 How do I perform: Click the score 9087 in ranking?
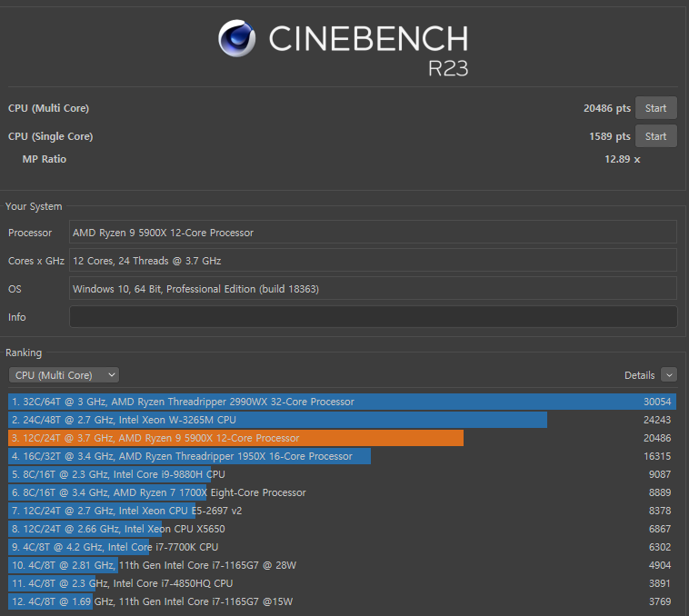tap(660, 474)
